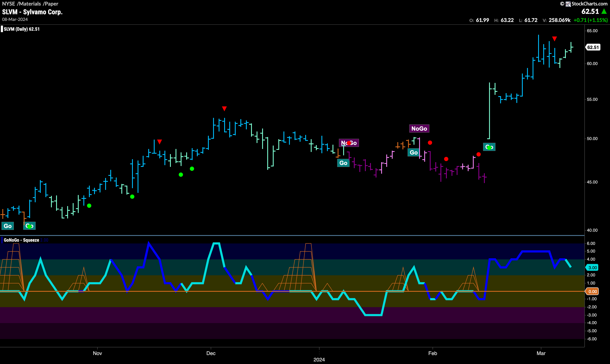610x364 pixels.
Task: Click the Go label in late January
Action: [414, 152]
